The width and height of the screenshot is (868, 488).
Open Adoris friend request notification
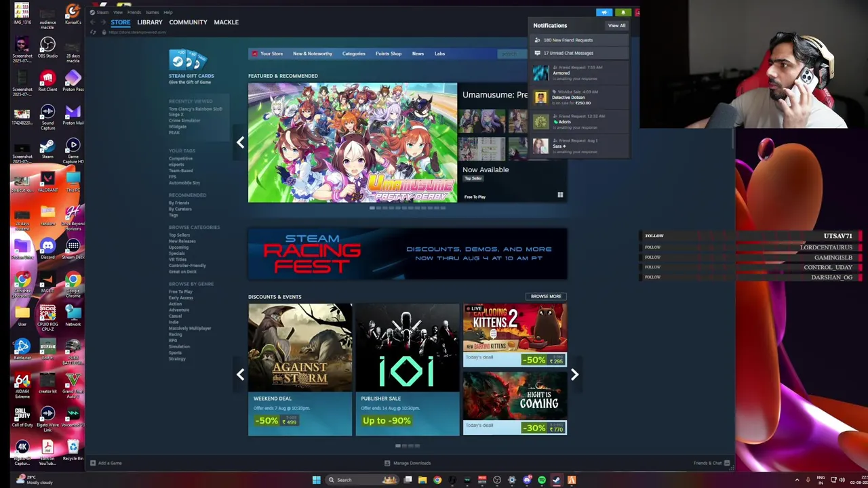[x=580, y=122]
